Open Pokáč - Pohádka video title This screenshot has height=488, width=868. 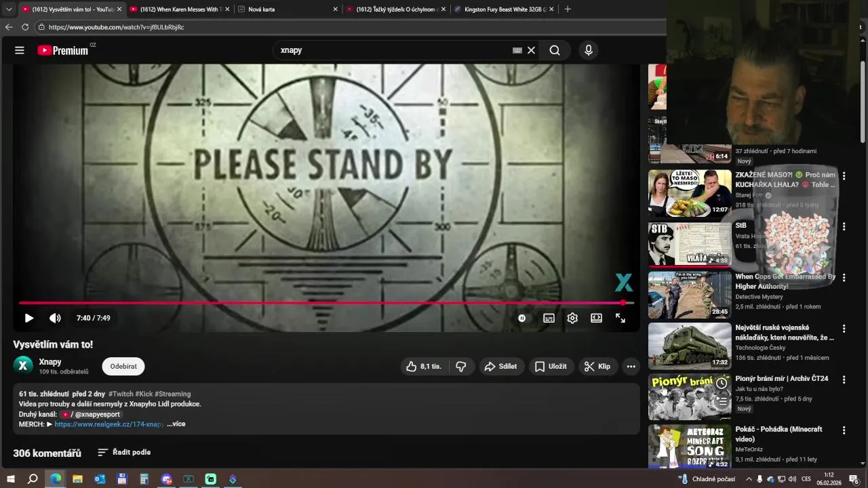click(x=778, y=434)
